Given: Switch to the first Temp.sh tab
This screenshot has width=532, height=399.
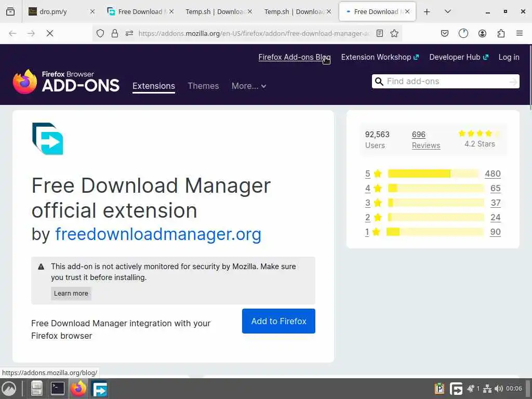Looking at the screenshot, I should (218, 11).
